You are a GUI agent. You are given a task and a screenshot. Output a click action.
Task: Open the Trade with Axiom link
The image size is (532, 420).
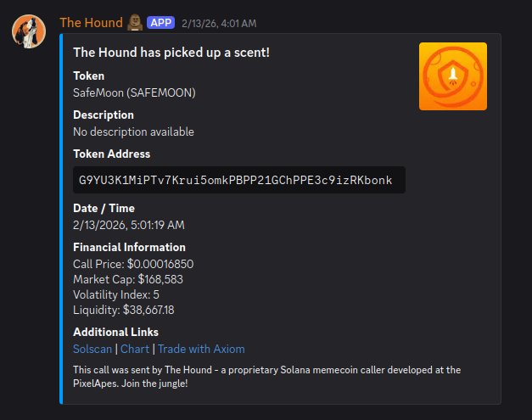tap(201, 349)
